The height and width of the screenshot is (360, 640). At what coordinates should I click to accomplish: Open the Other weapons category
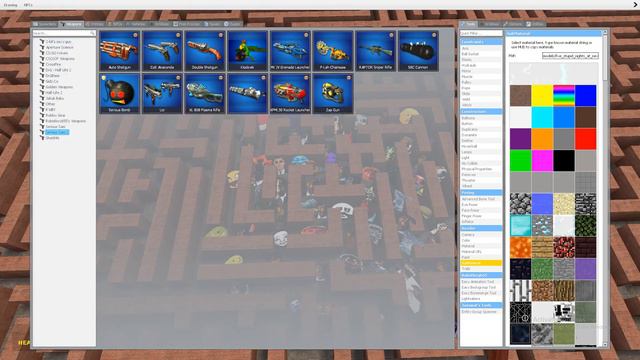click(50, 104)
